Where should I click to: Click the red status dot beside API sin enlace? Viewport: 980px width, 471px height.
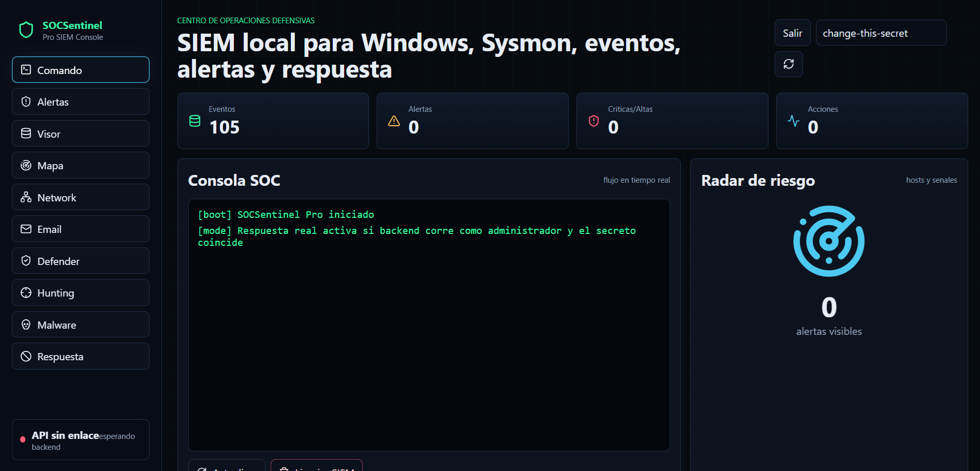pyautogui.click(x=23, y=439)
